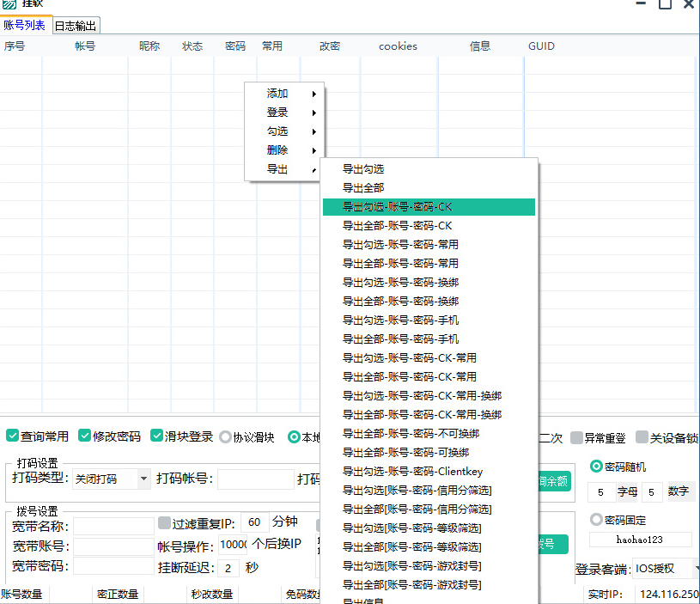
Task: Choose the 密码固定 radio option
Action: click(596, 520)
